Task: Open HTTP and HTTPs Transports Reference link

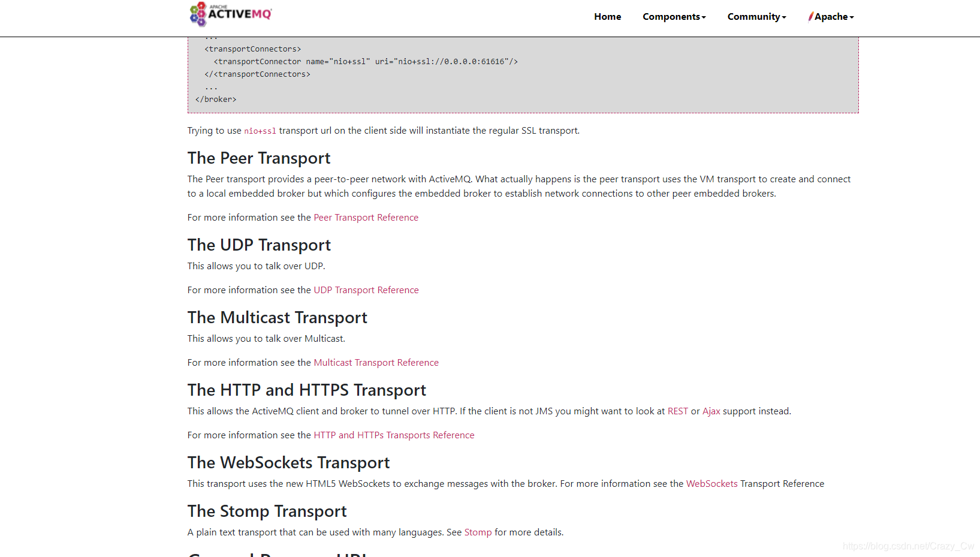Action: click(394, 435)
